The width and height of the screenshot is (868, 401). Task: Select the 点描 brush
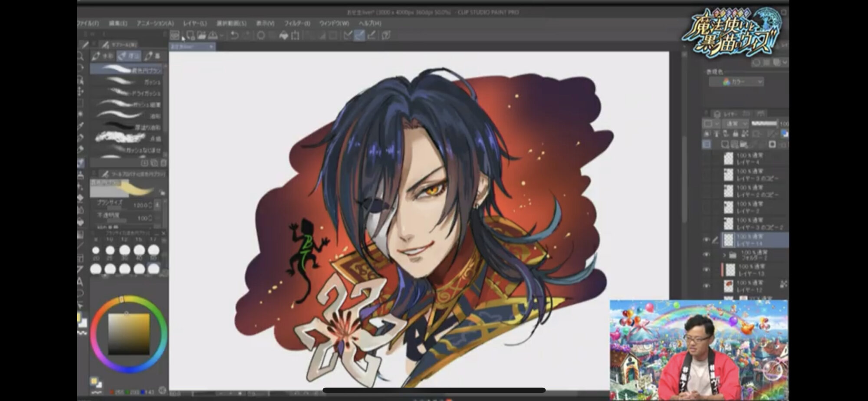(x=126, y=138)
